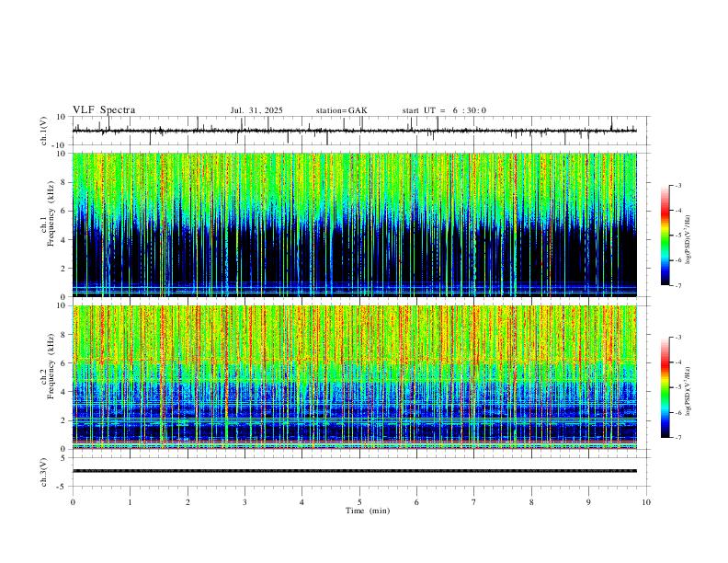Select the date text "Jul. 31, 2025"
728x563 pixels.
[256, 110]
